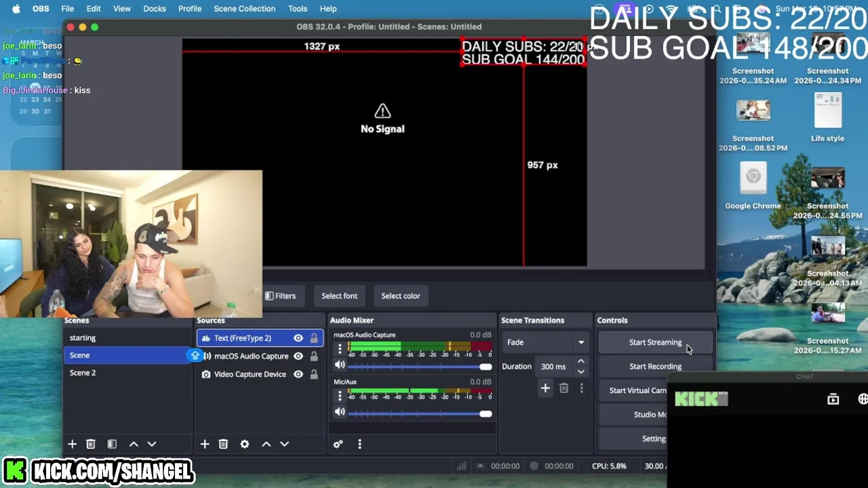Open Apple menu in menu bar
This screenshot has width=868, height=488.
pos(16,9)
